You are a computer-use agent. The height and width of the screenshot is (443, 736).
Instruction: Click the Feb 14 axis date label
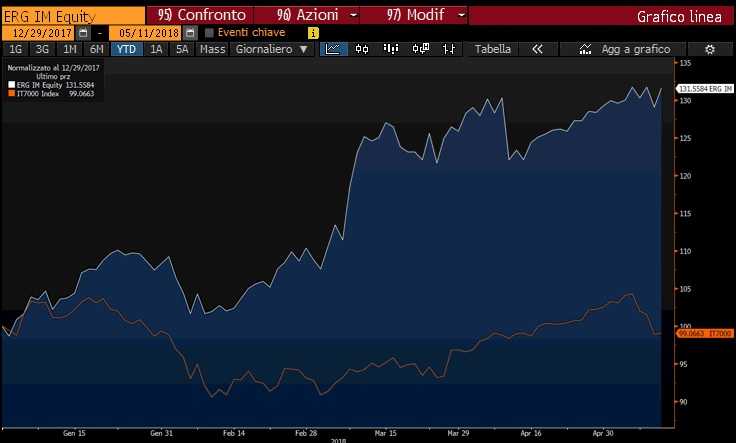[x=234, y=433]
